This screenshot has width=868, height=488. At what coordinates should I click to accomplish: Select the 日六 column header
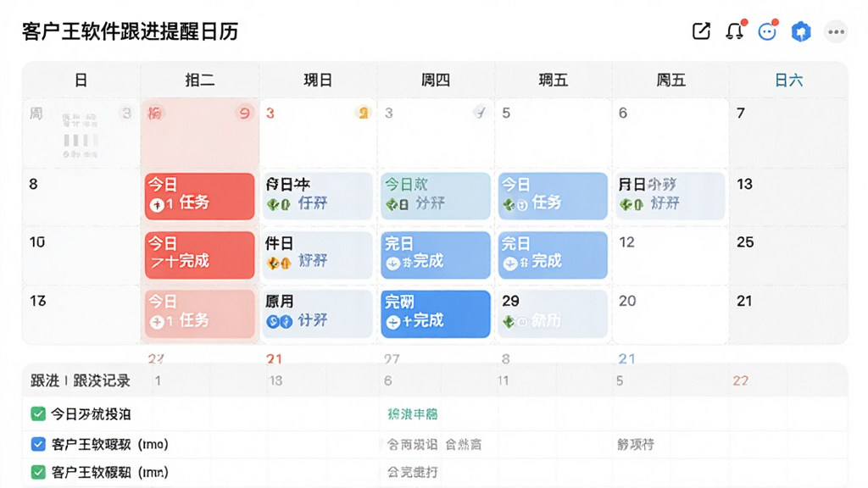(788, 80)
